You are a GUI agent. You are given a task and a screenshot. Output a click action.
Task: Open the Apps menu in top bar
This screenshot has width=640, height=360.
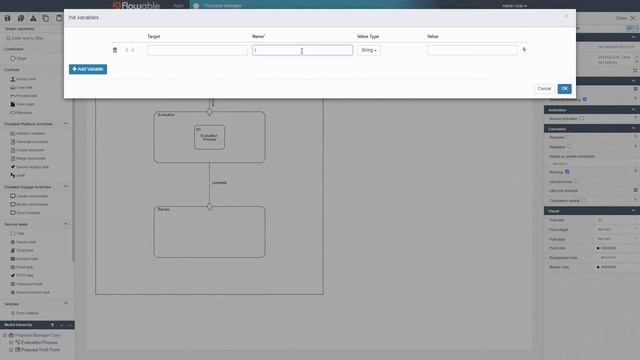[x=178, y=6]
